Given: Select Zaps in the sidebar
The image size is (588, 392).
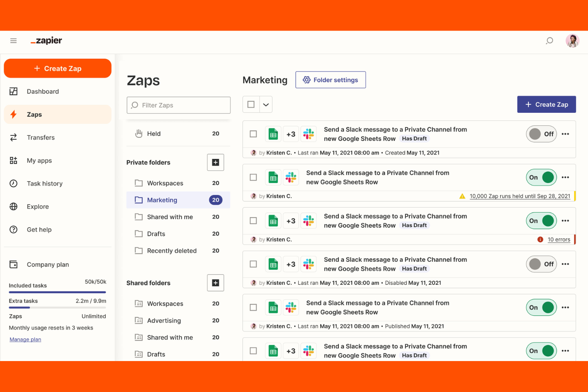Looking at the screenshot, I should pyautogui.click(x=58, y=114).
